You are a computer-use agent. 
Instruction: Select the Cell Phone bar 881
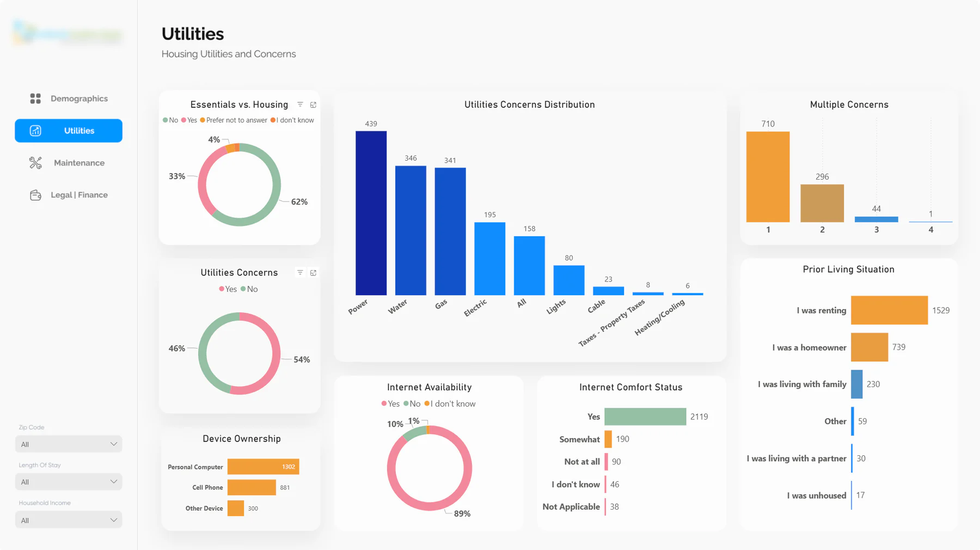tap(252, 487)
